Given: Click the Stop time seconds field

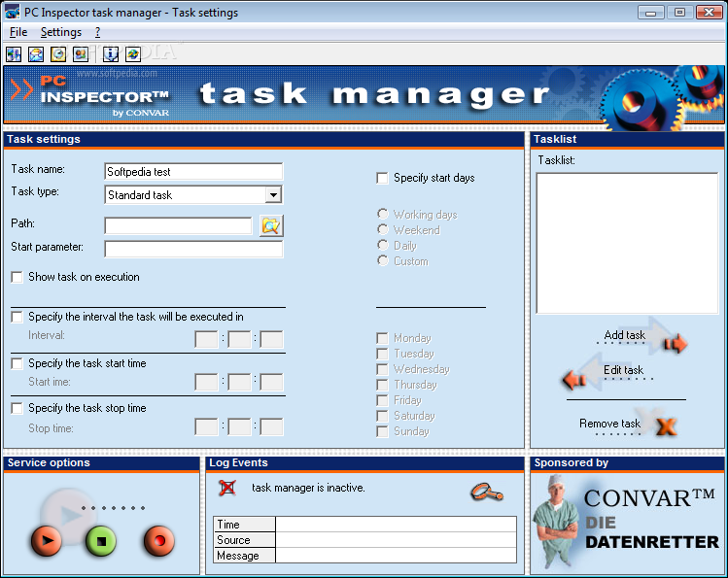Looking at the screenshot, I should tap(271, 427).
